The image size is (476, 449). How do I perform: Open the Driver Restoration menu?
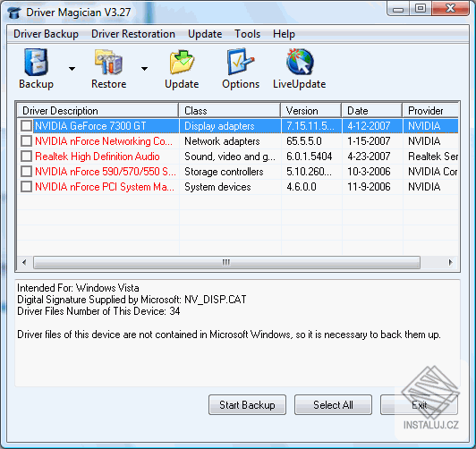[133, 34]
